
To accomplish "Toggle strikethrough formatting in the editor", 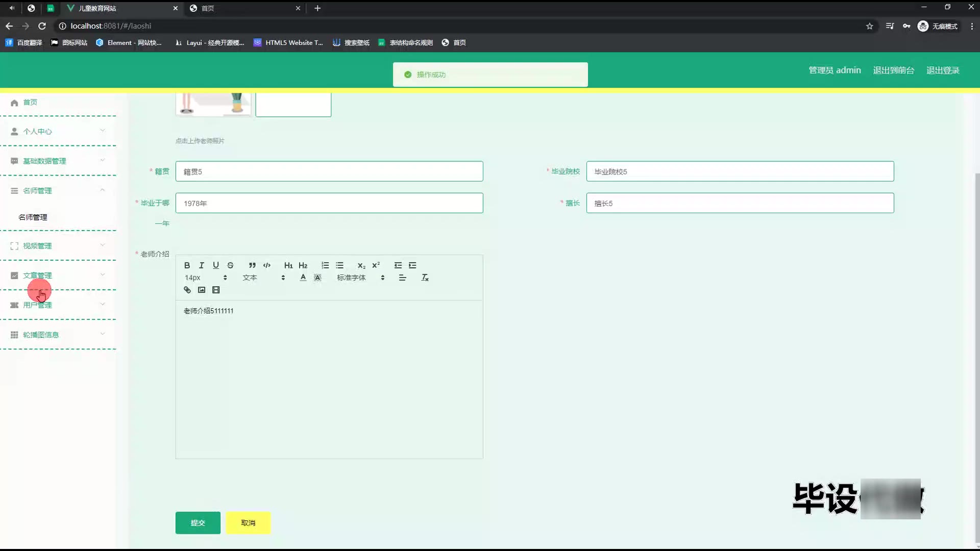I will click(230, 265).
